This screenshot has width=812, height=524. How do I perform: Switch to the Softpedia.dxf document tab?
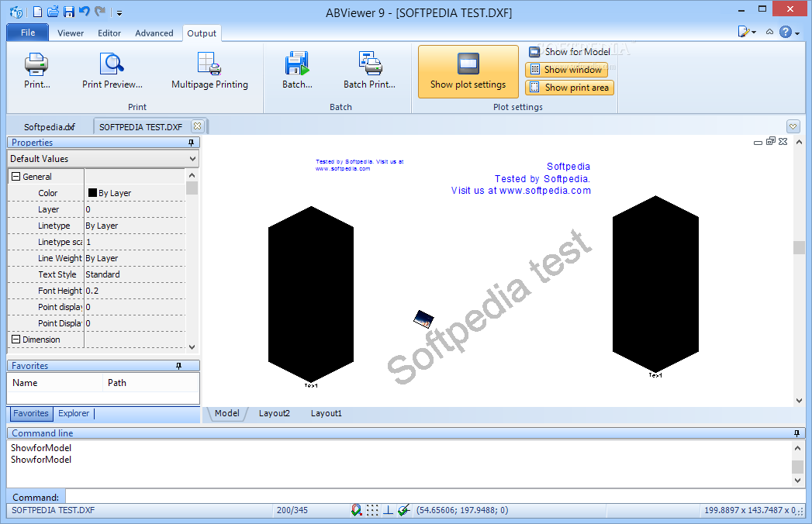pyautogui.click(x=49, y=127)
